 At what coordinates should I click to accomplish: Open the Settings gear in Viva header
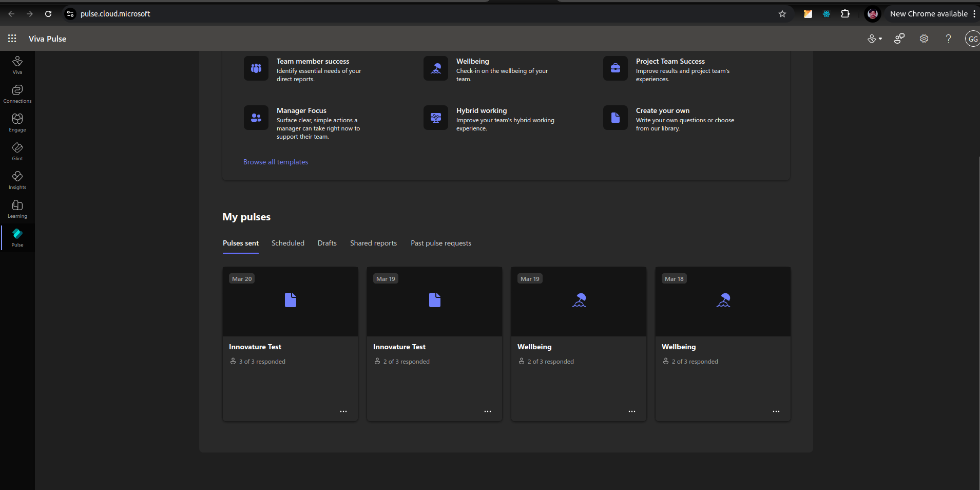(x=924, y=39)
